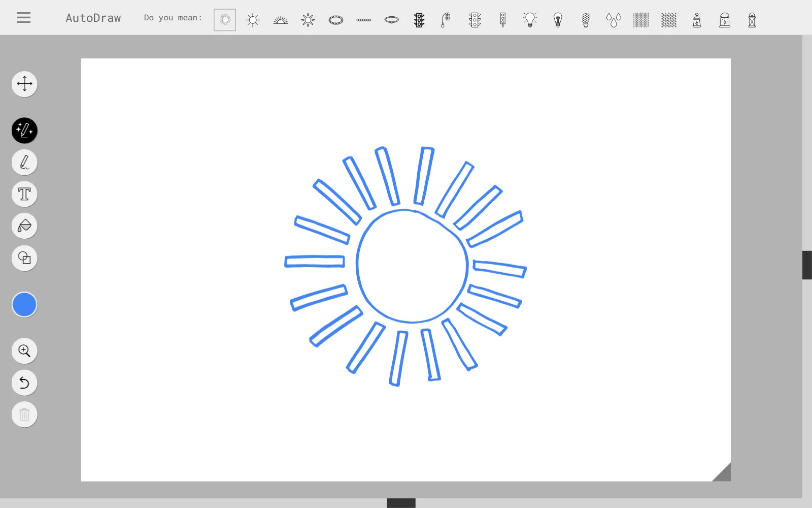Image resolution: width=812 pixels, height=508 pixels.
Task: Choose the first sun suggestion
Action: tap(225, 20)
